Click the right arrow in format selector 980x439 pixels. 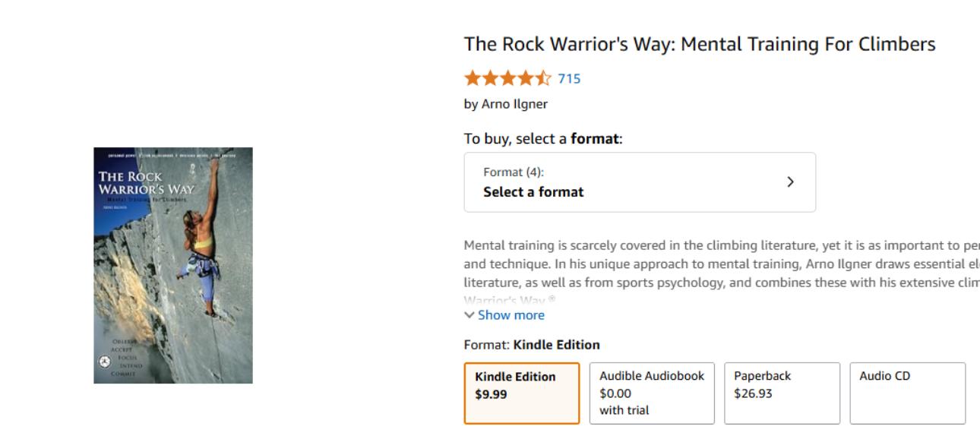[790, 182]
